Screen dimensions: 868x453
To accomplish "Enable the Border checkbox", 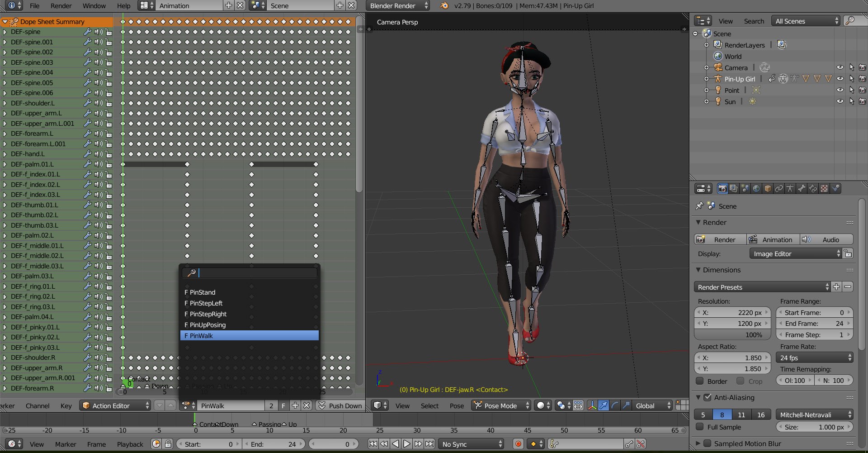I will pos(700,381).
